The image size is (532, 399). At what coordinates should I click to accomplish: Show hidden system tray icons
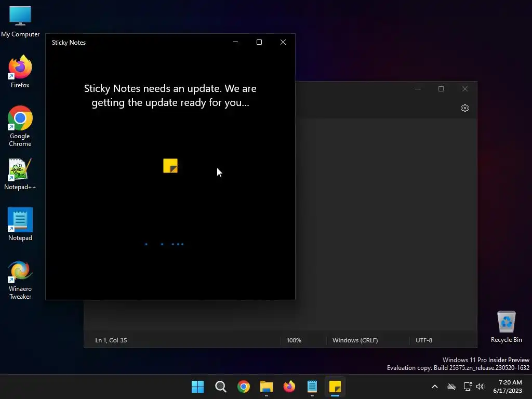435,387
